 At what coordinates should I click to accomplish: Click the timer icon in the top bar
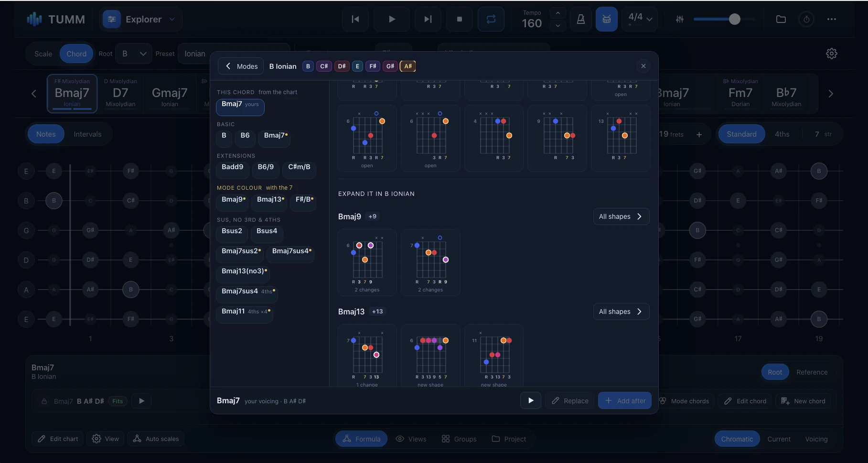(806, 19)
